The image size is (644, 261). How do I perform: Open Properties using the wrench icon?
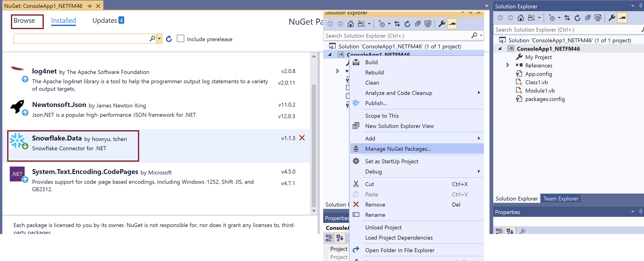pos(612,17)
